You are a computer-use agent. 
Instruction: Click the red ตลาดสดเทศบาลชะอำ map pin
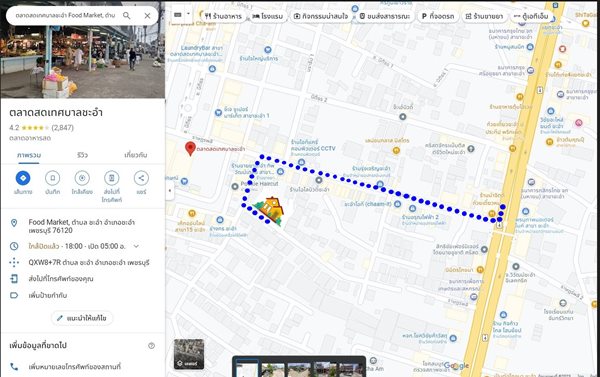point(190,148)
